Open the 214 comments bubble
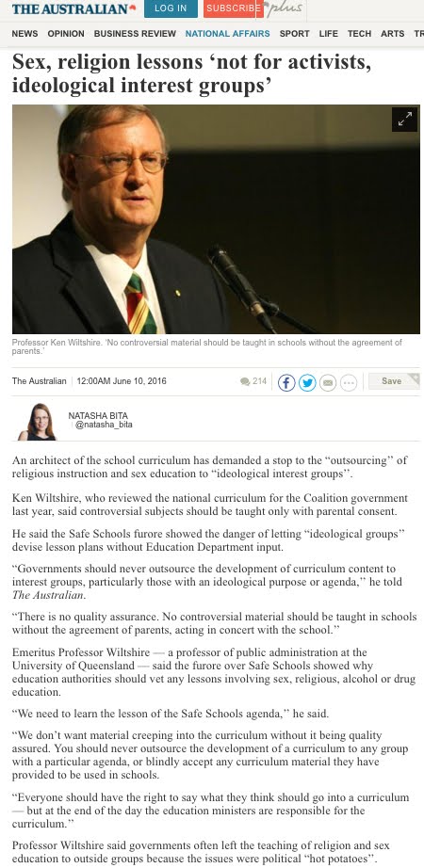 click(x=253, y=381)
